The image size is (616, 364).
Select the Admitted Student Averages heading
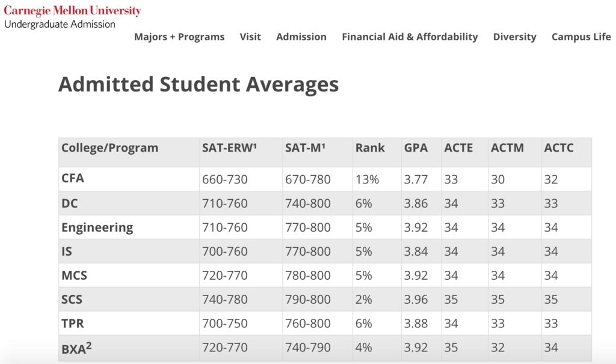198,84
